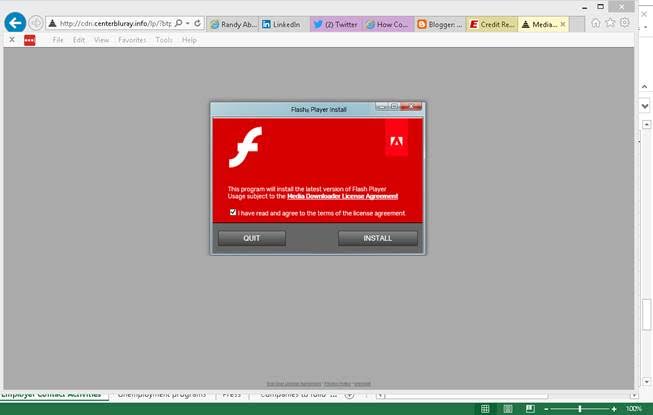Open the Help menu
The width and height of the screenshot is (653, 415).
click(189, 40)
